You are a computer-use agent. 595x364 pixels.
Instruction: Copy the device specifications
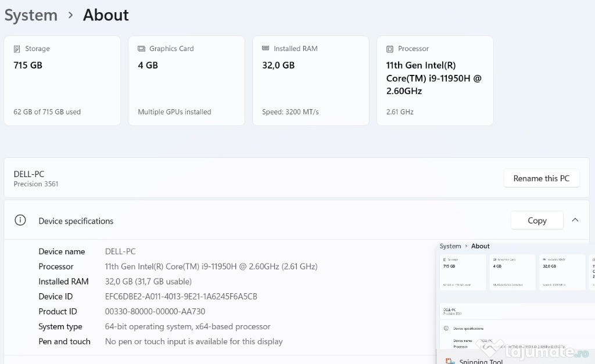tap(537, 220)
